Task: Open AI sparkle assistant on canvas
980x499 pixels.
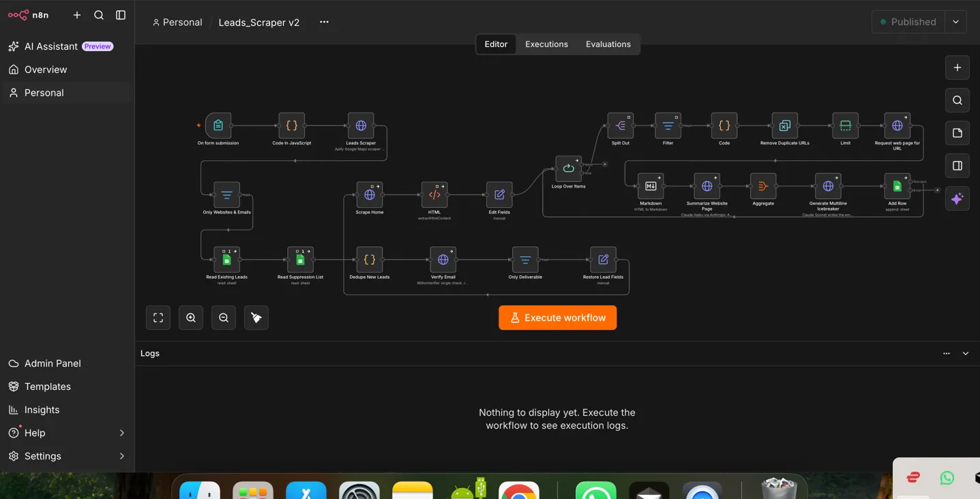Action: click(x=957, y=198)
